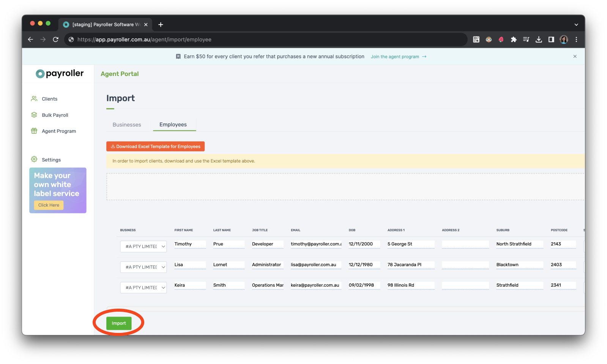Click the address field 98 Illinois Rd
Viewport: 607px width, 364px height.
click(x=411, y=285)
